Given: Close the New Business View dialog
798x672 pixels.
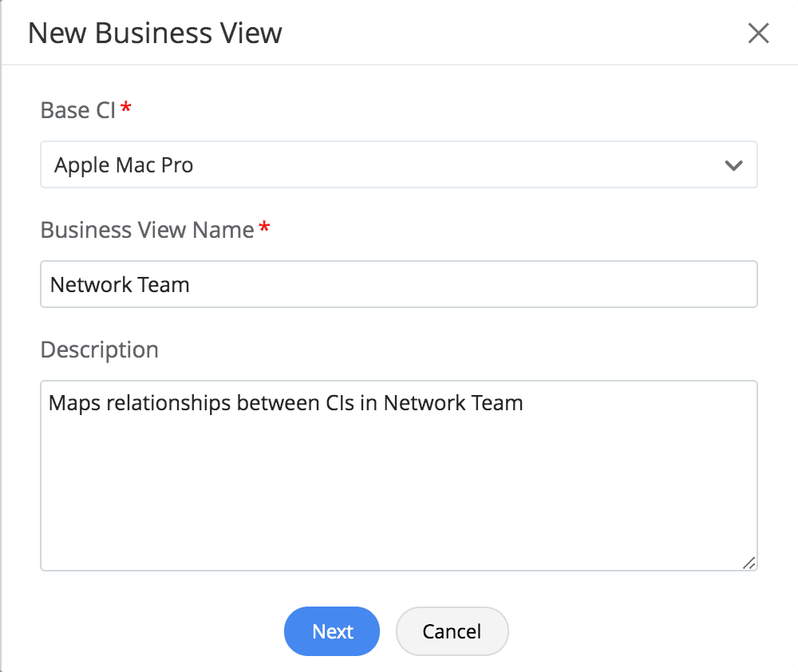Looking at the screenshot, I should pos(758,34).
